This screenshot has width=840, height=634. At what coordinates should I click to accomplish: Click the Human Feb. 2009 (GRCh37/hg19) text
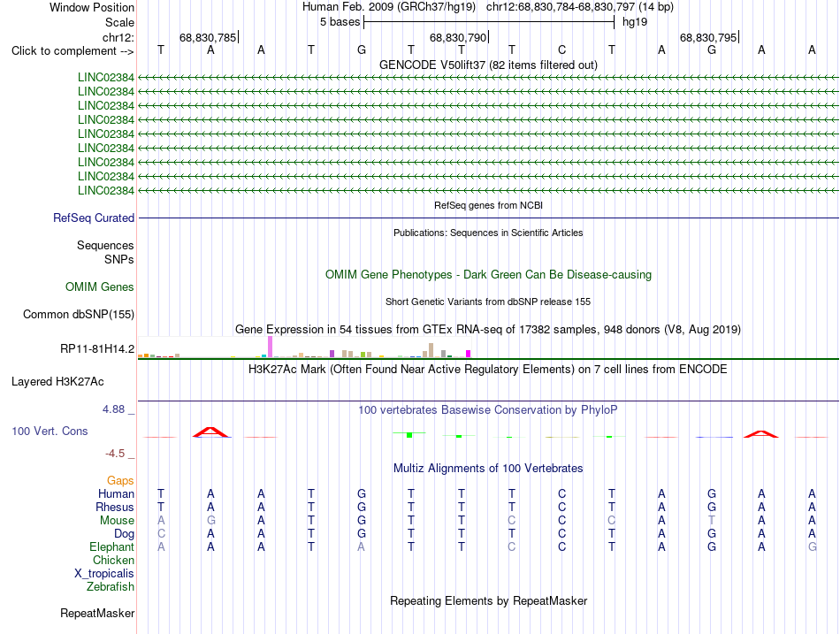389,7
